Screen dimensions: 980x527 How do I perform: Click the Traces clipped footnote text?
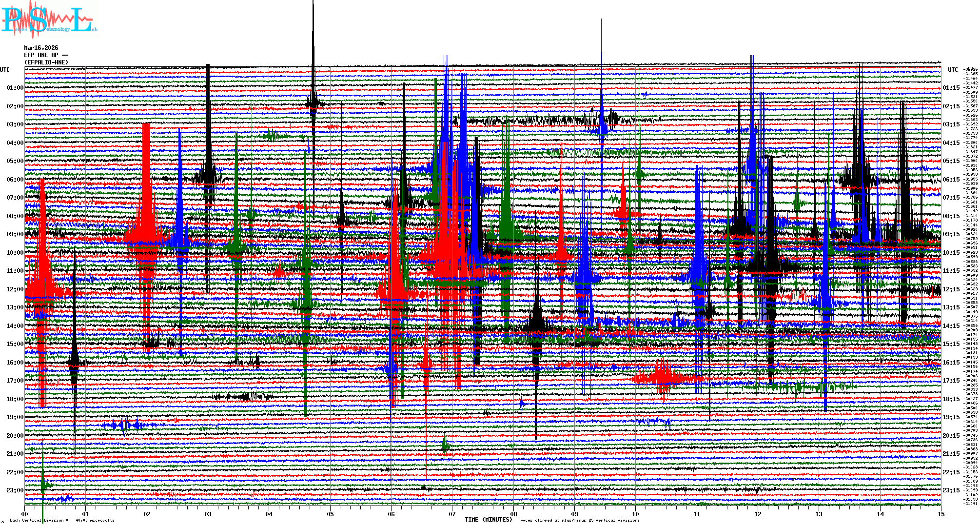[578, 520]
